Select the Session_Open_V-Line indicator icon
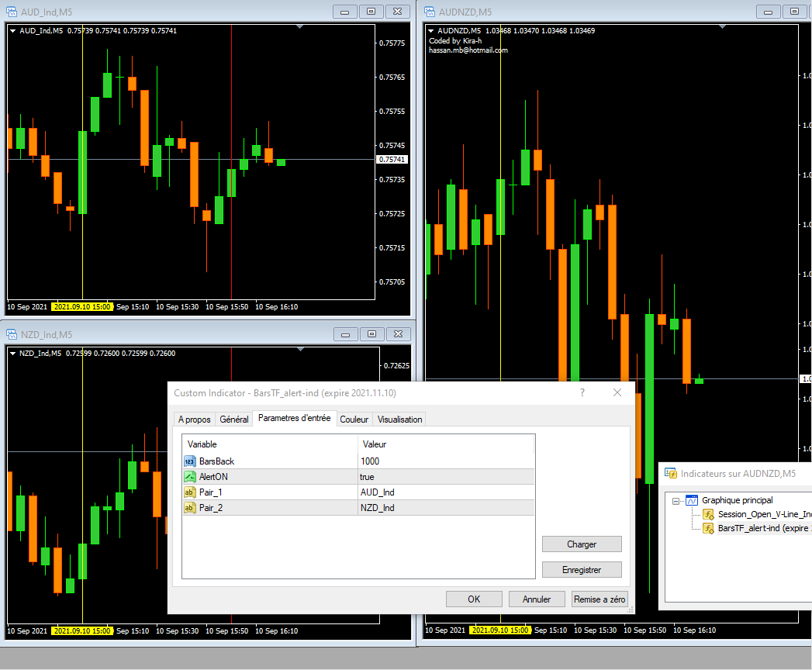This screenshot has height=670, width=812. point(708,514)
